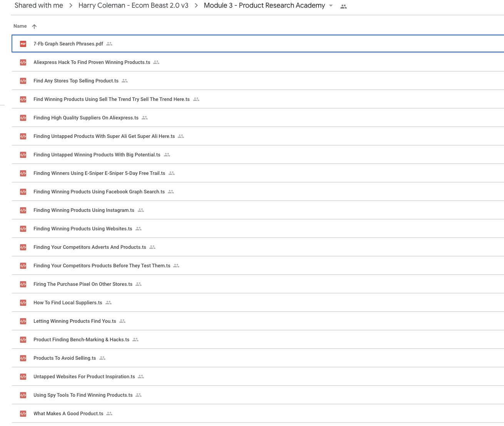Screen dimensions: 504x426
Task: Click the file icon for Finding Winning Products Using Websites
Action: pos(23,229)
